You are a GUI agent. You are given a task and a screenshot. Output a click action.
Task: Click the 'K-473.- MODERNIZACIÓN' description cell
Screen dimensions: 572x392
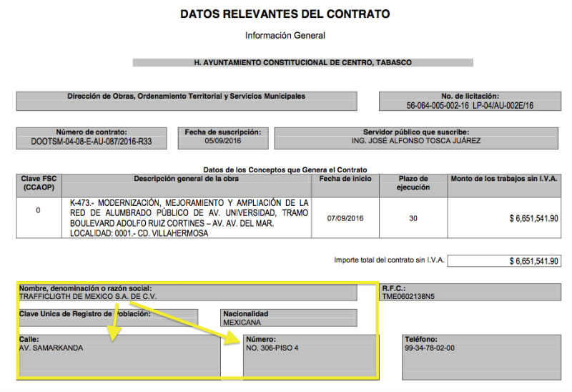point(187,218)
